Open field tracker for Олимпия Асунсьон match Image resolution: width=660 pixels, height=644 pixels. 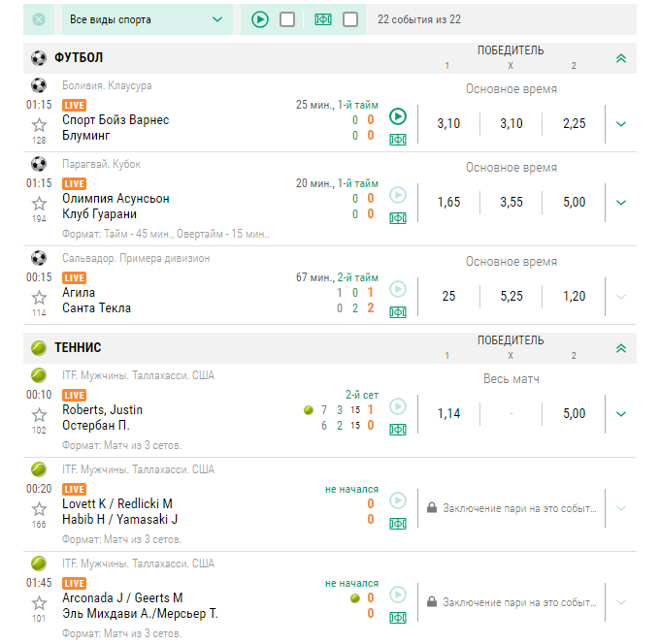pyautogui.click(x=397, y=217)
